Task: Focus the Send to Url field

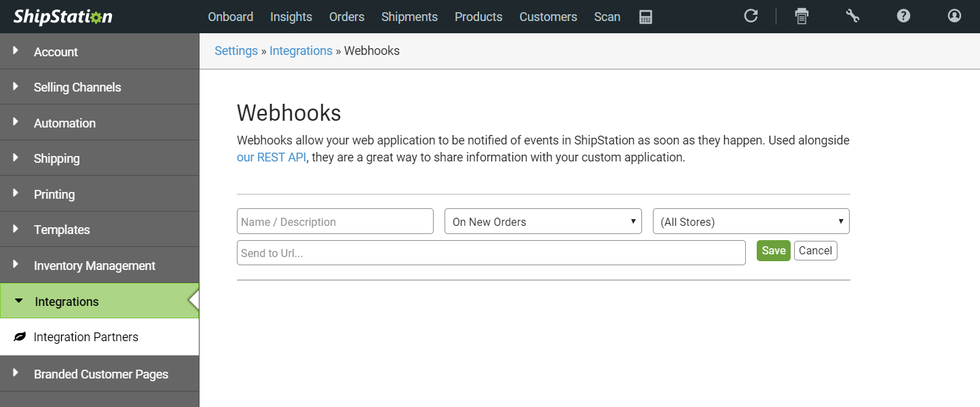Action: tap(491, 252)
